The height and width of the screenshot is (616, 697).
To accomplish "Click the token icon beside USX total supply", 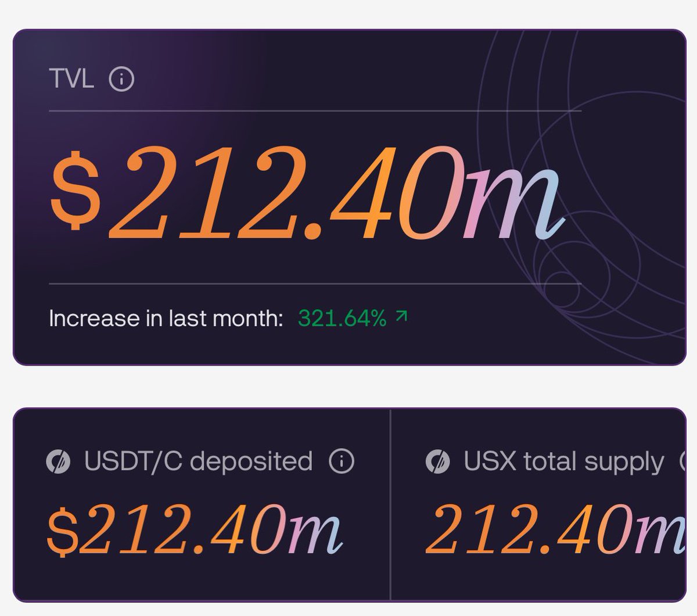I will click(x=437, y=462).
